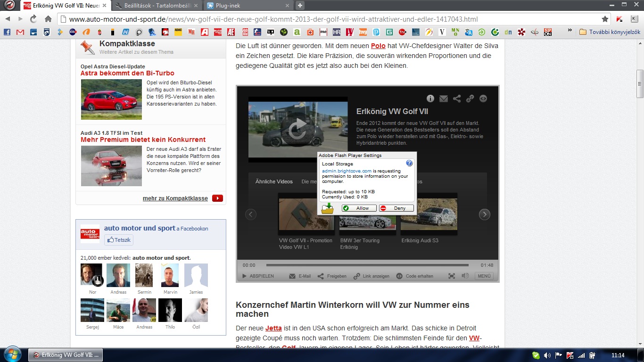
Task: Allow Flash local storage request
Action: coord(359,208)
